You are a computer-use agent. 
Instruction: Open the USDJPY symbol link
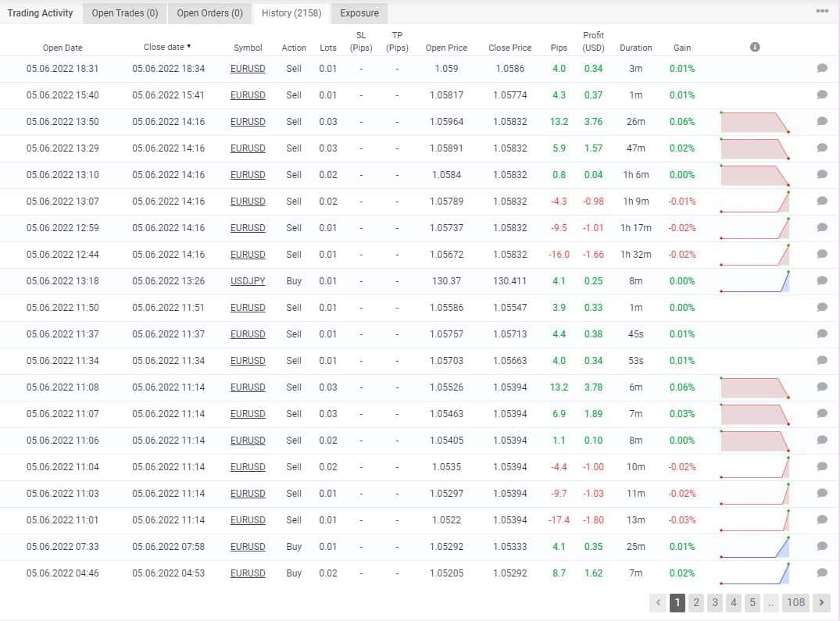(x=248, y=280)
